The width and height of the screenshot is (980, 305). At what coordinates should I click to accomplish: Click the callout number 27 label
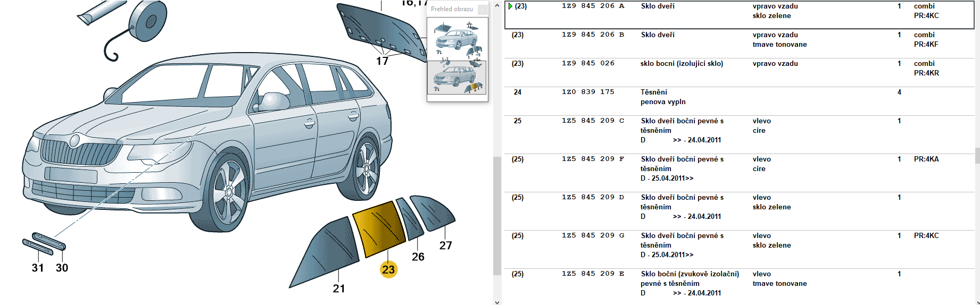coord(445,245)
